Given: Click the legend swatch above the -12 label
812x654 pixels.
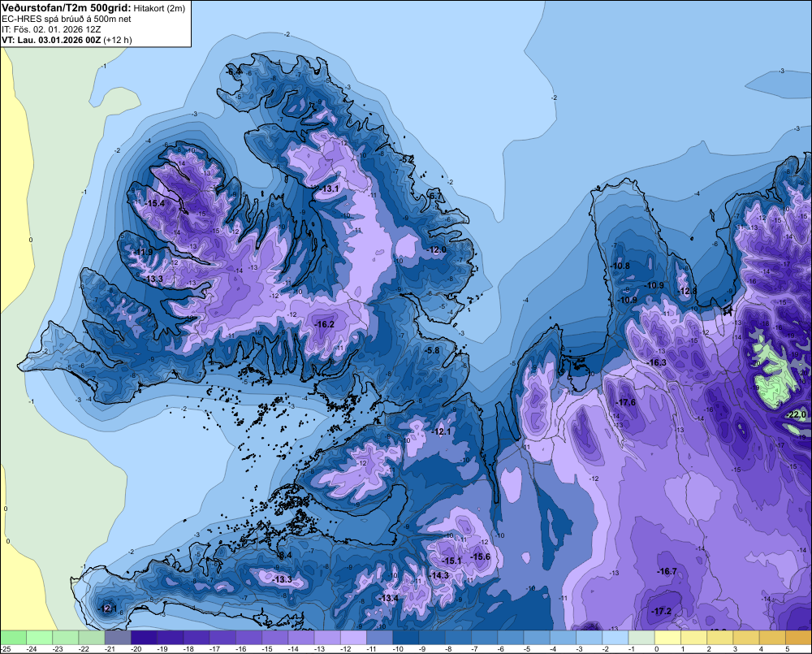Looking at the screenshot, I should point(354,637).
